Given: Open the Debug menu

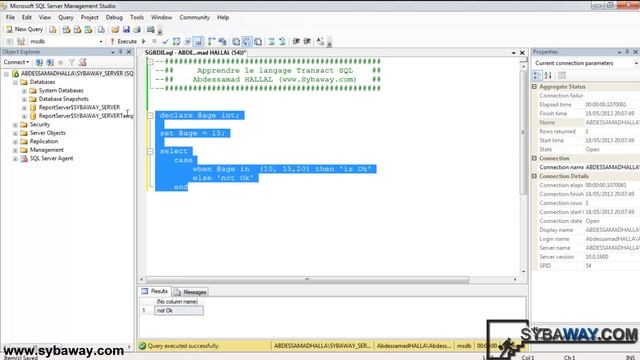Looking at the screenshot, I should tap(114, 18).
